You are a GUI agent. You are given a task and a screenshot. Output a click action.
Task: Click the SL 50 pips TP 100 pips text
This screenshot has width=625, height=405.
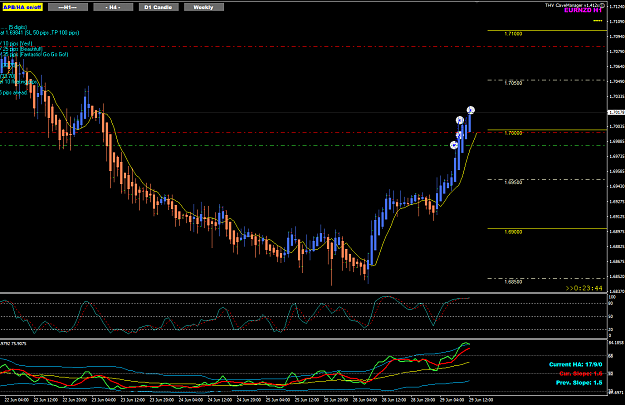click(x=52, y=33)
